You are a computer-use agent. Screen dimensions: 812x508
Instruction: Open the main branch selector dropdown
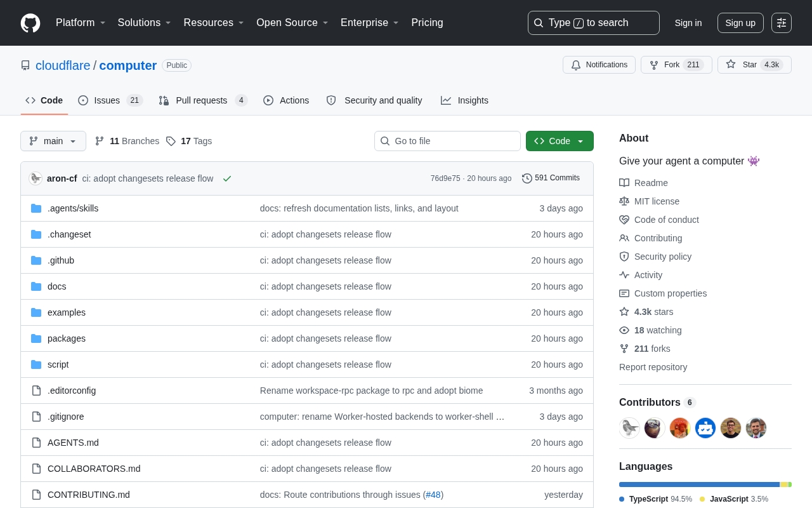tap(53, 141)
